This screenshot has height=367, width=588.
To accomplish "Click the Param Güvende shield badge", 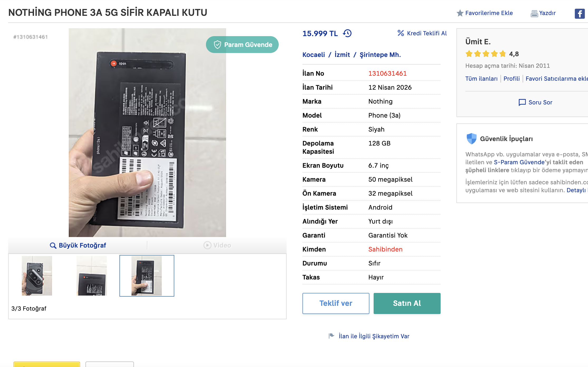I will [x=242, y=45].
